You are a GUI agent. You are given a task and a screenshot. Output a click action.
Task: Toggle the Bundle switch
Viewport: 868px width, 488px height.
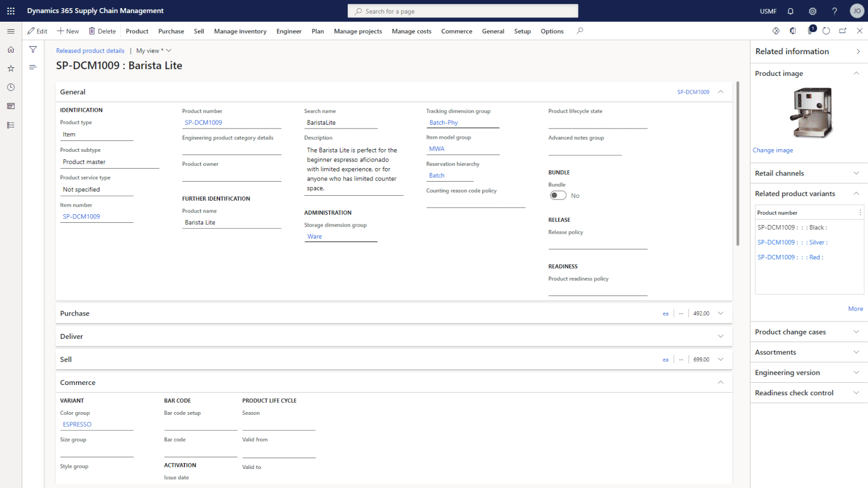click(x=558, y=196)
